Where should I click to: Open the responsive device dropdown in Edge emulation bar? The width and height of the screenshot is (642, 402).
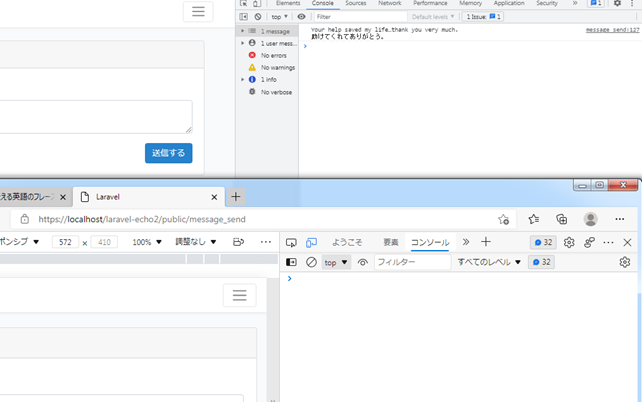(x=19, y=242)
